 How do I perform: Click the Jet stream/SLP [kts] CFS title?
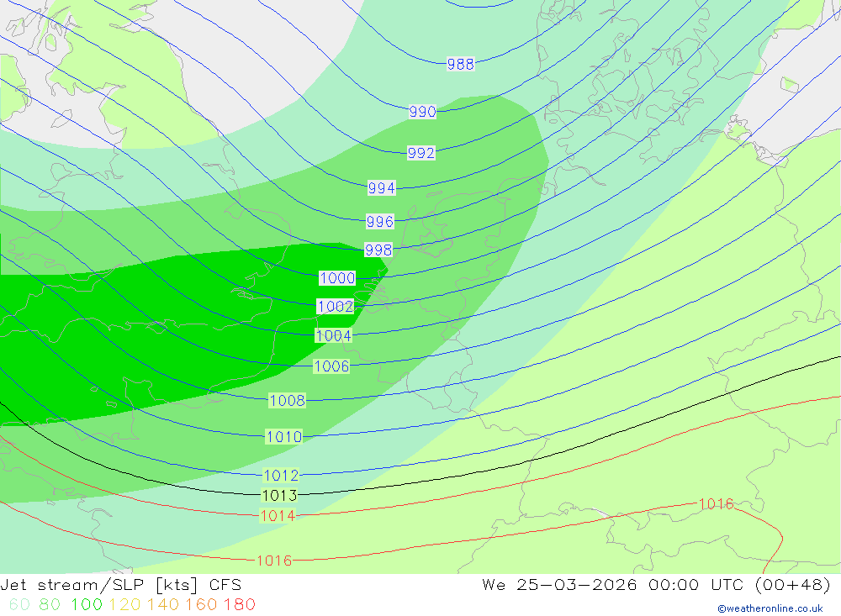pyautogui.click(x=120, y=585)
